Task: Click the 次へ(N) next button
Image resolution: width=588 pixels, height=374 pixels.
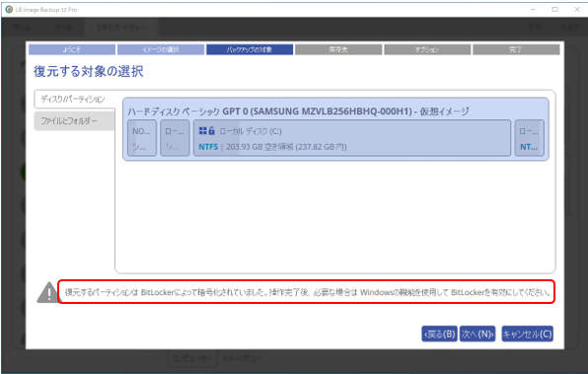Action: [x=478, y=334]
